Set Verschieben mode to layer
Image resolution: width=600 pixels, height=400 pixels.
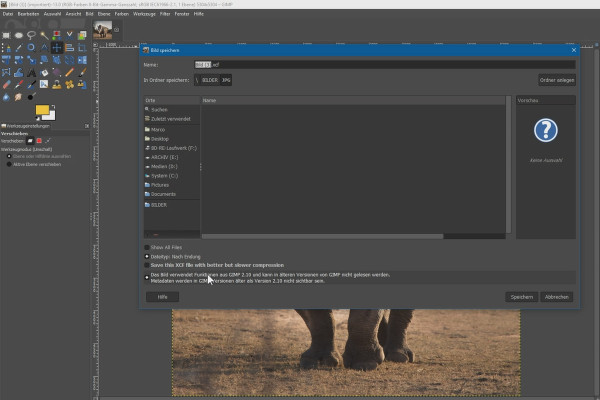tap(30, 141)
